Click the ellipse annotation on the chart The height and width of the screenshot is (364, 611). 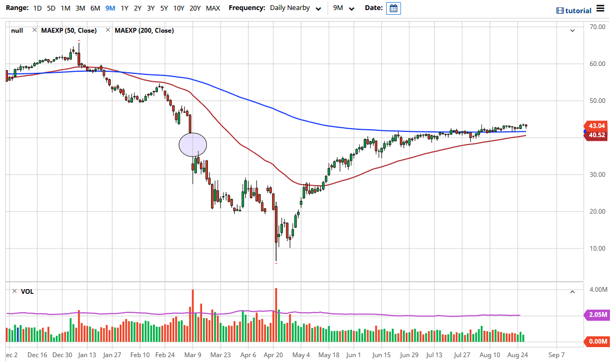pos(193,145)
